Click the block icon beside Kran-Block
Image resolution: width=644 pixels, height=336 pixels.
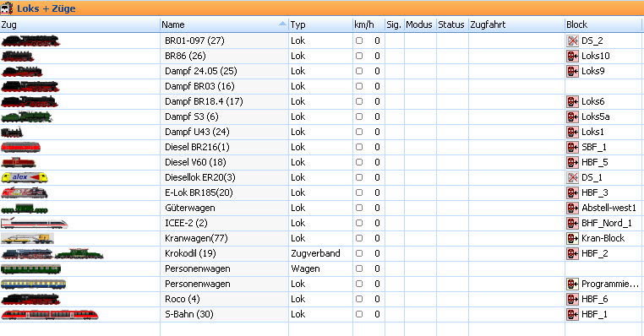point(572,238)
